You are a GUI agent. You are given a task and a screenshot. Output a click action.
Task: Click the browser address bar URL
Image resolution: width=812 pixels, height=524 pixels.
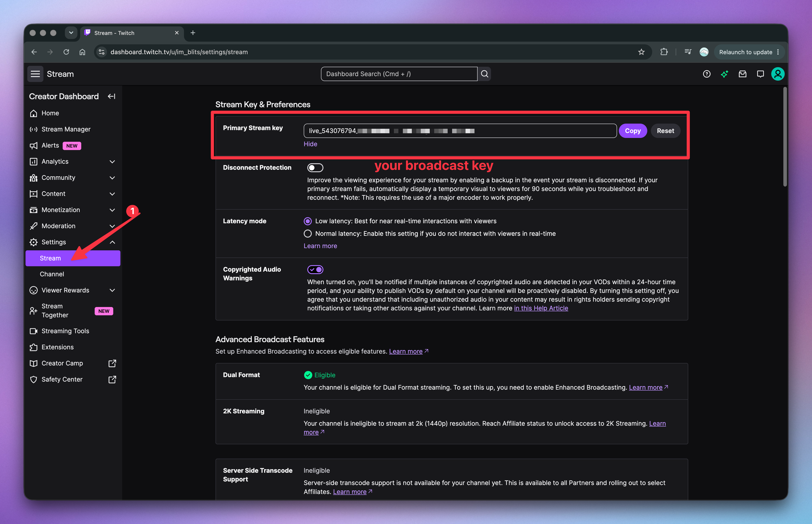point(179,52)
